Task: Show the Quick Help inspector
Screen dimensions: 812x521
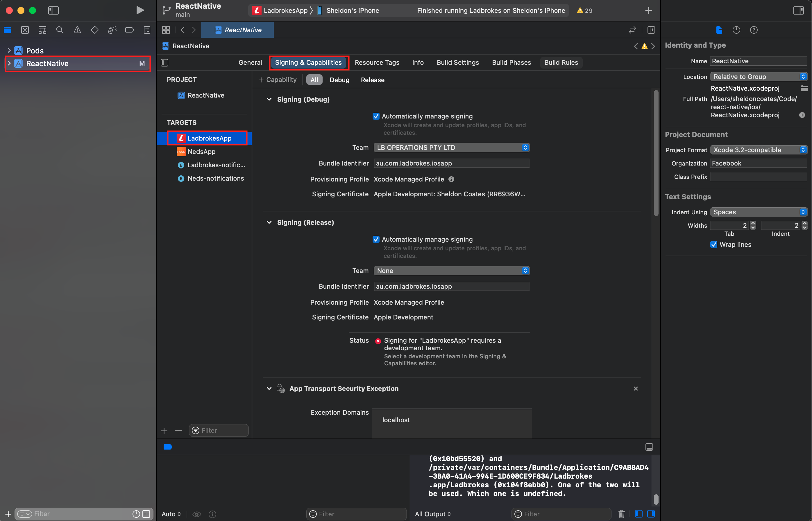Action: coord(754,30)
